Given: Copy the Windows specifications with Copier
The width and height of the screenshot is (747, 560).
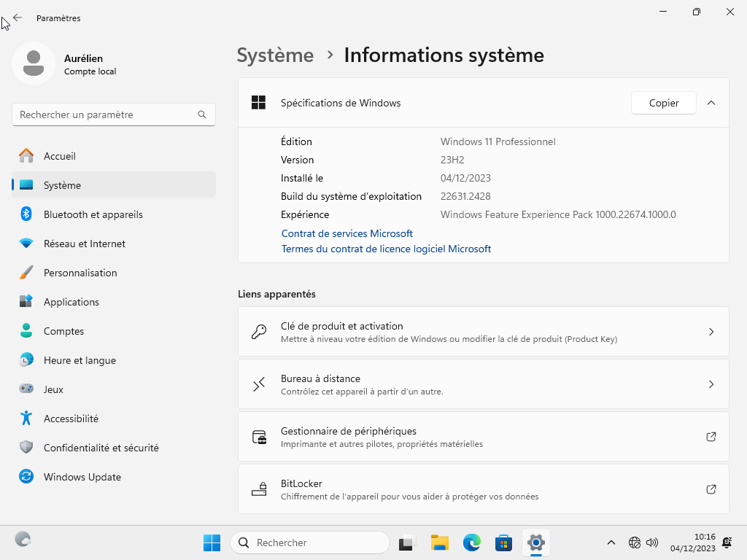Looking at the screenshot, I should (664, 103).
